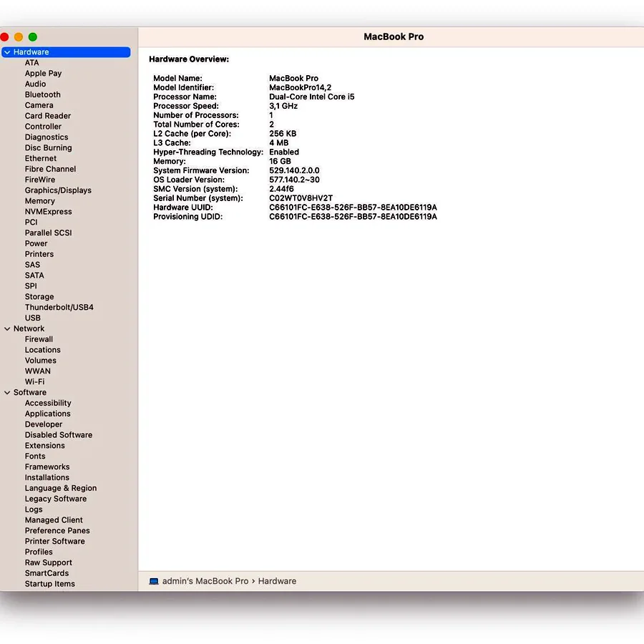The image size is (644, 644).
Task: Click "admin's MacBook Pro" in path bar
Action: (205, 582)
